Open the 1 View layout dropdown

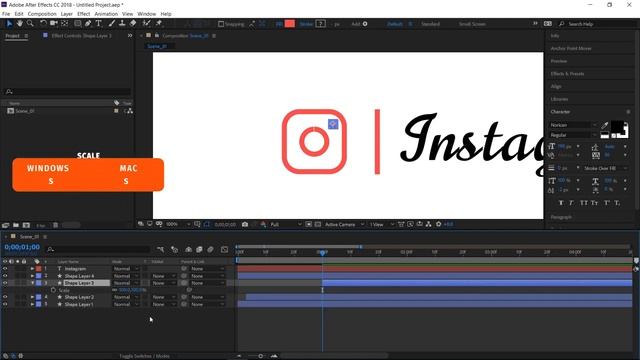pos(381,224)
